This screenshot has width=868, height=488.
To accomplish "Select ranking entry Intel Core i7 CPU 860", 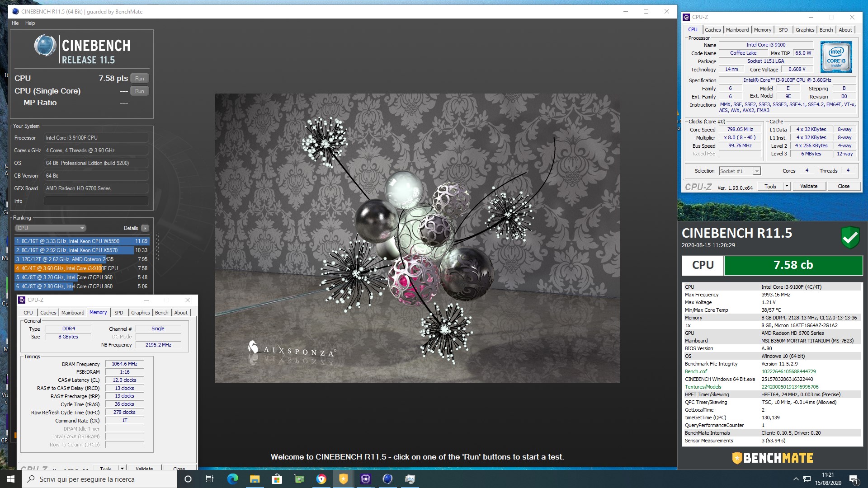I will [x=81, y=286].
